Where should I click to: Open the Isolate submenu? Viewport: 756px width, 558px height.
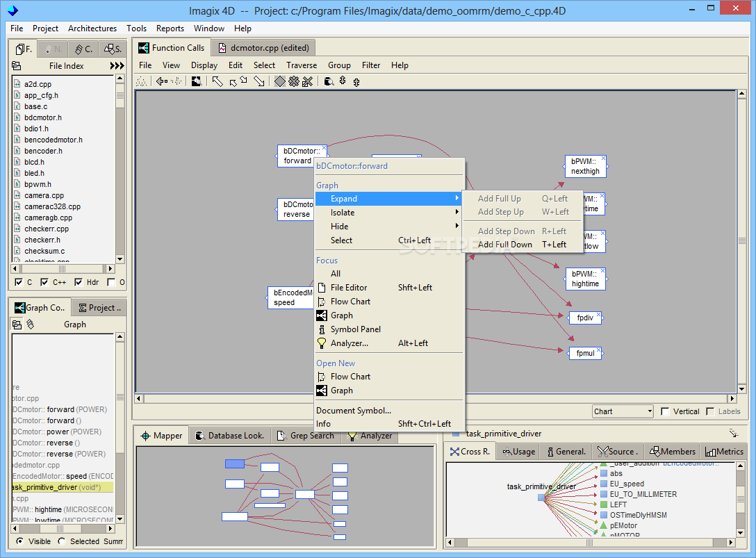click(389, 213)
